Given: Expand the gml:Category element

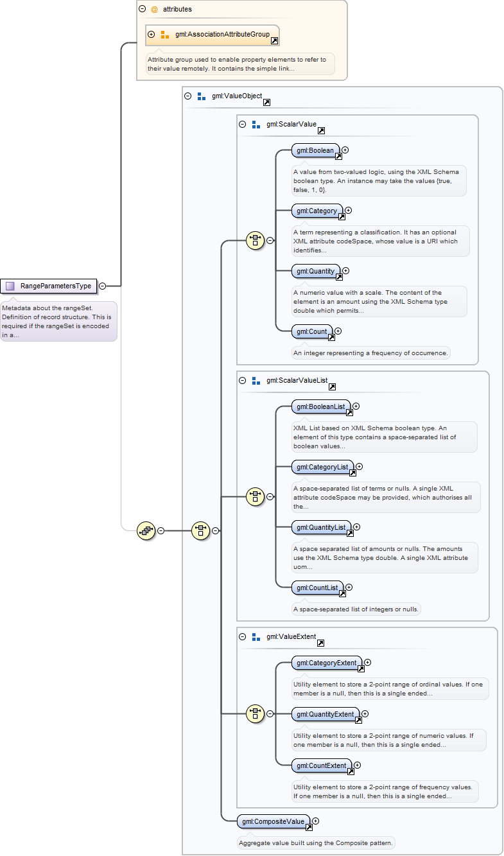Looking at the screenshot, I should click(x=349, y=210).
